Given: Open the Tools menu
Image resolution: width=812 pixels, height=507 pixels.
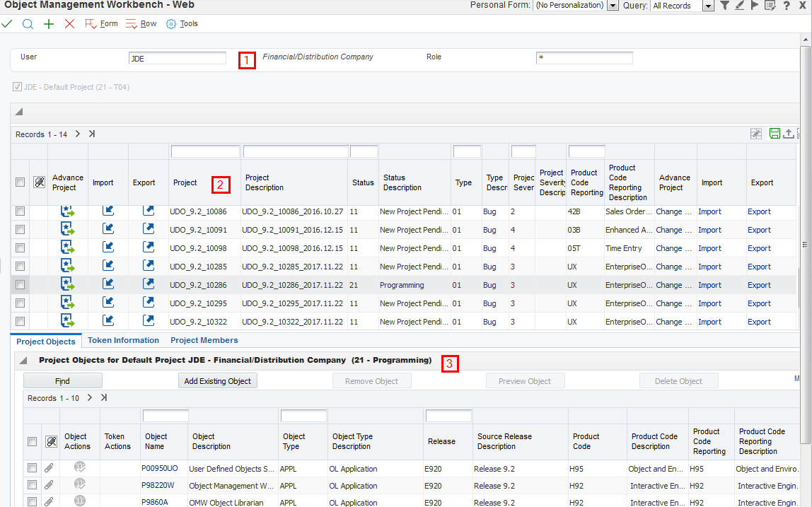Looking at the screenshot, I should tap(182, 23).
